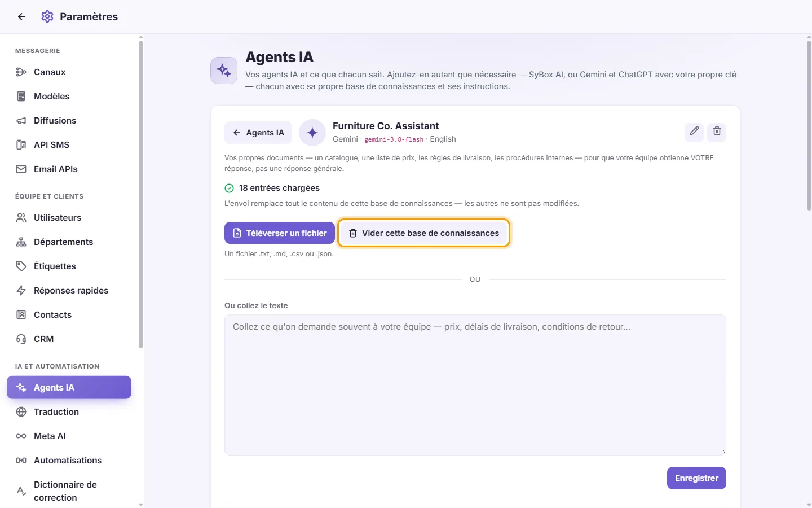Click the CRM headset icon
This screenshot has width=812, height=508.
pos(21,339)
